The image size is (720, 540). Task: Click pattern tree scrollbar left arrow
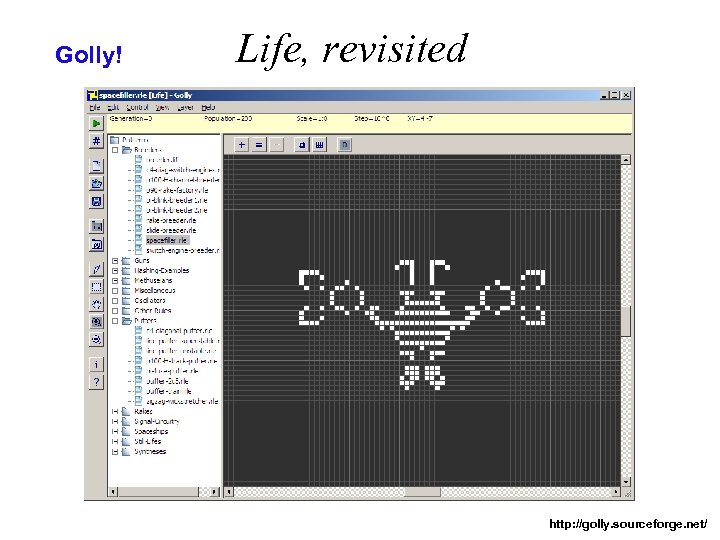[x=113, y=492]
